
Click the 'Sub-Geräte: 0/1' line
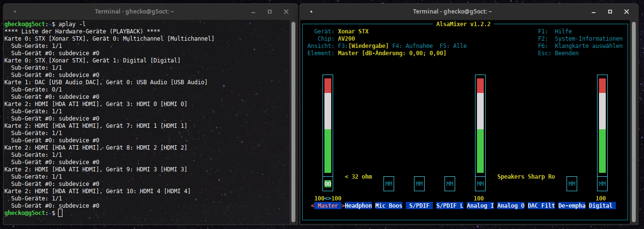[36, 90]
